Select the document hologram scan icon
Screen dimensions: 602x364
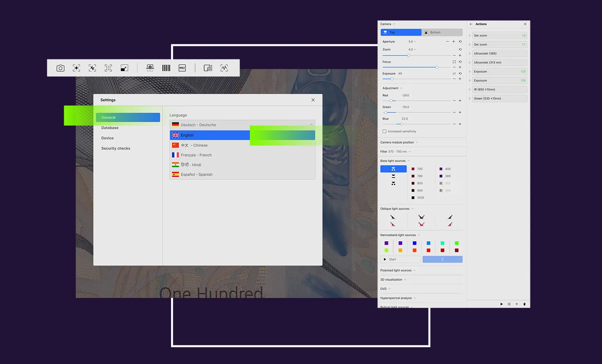click(150, 68)
